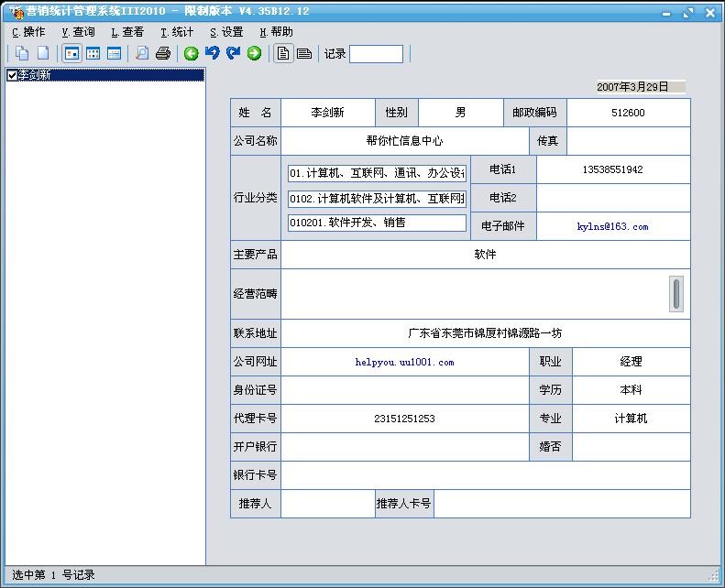
Task: Click the postal code 512600
Action: tap(629, 113)
